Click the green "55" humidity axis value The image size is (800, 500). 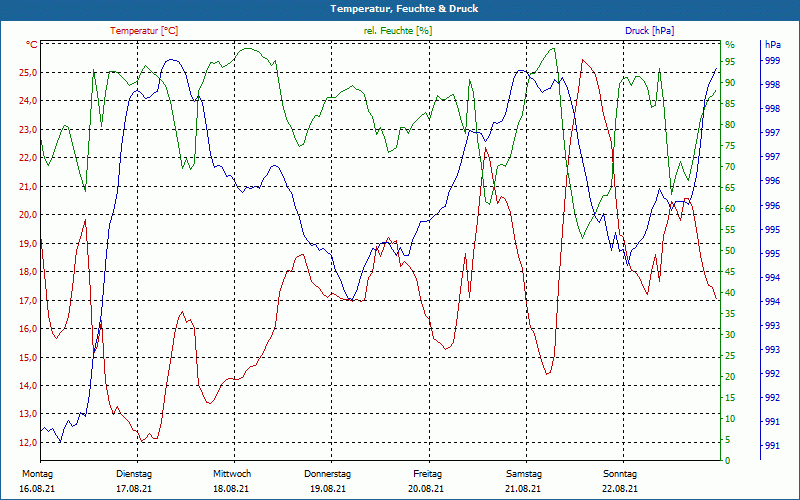point(730,230)
